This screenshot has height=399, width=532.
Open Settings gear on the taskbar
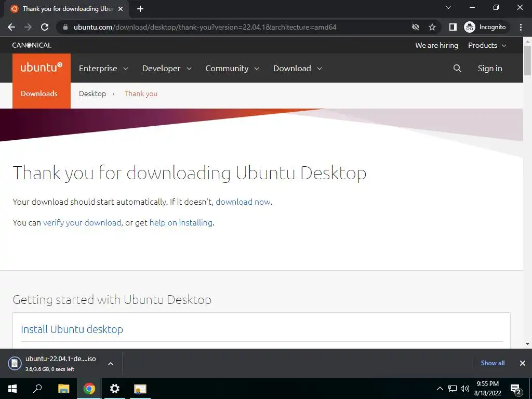(115, 389)
